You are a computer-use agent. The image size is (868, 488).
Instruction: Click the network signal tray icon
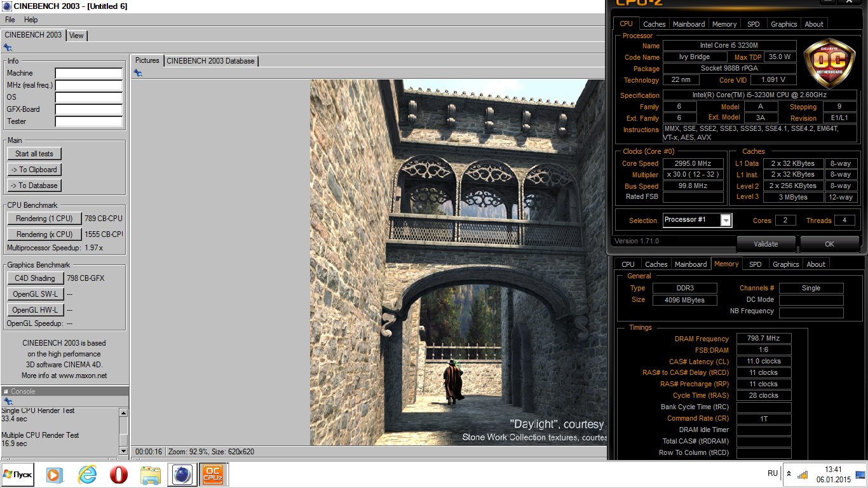(803, 475)
